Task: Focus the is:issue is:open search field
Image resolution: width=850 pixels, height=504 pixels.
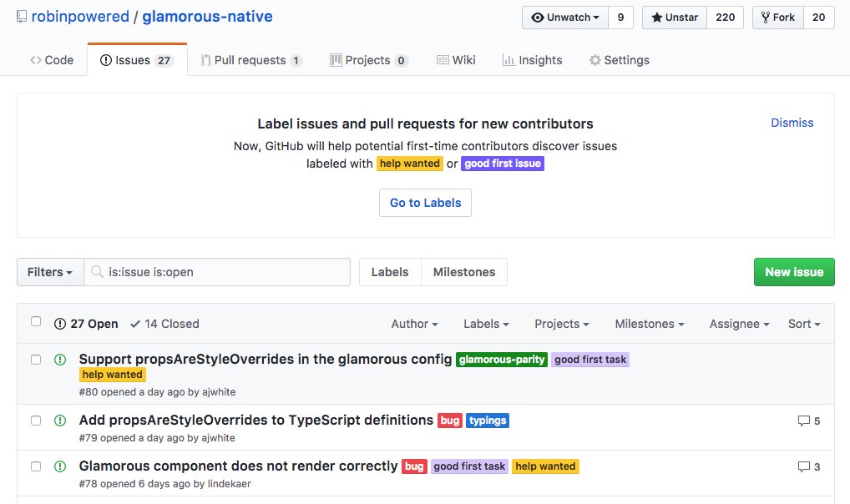Action: click(x=217, y=272)
